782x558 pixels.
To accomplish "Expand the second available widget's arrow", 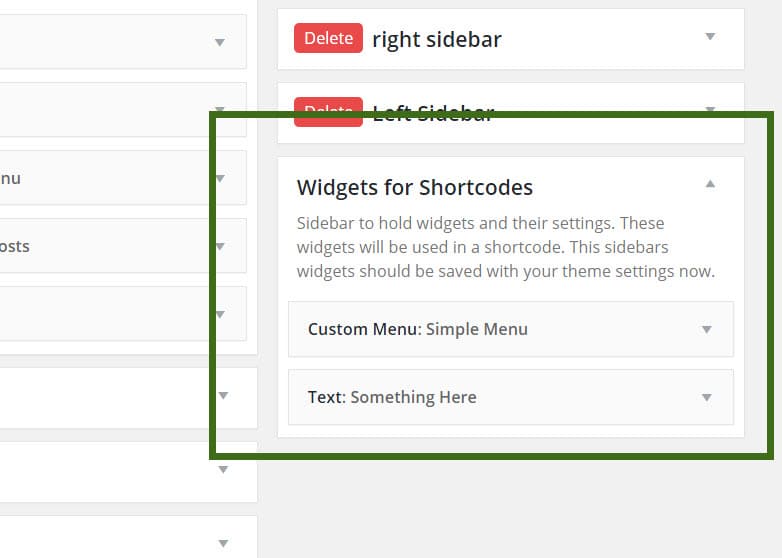I will click(x=220, y=109).
